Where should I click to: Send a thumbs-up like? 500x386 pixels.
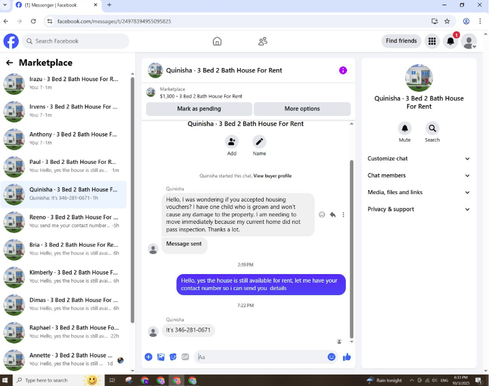[x=347, y=357]
